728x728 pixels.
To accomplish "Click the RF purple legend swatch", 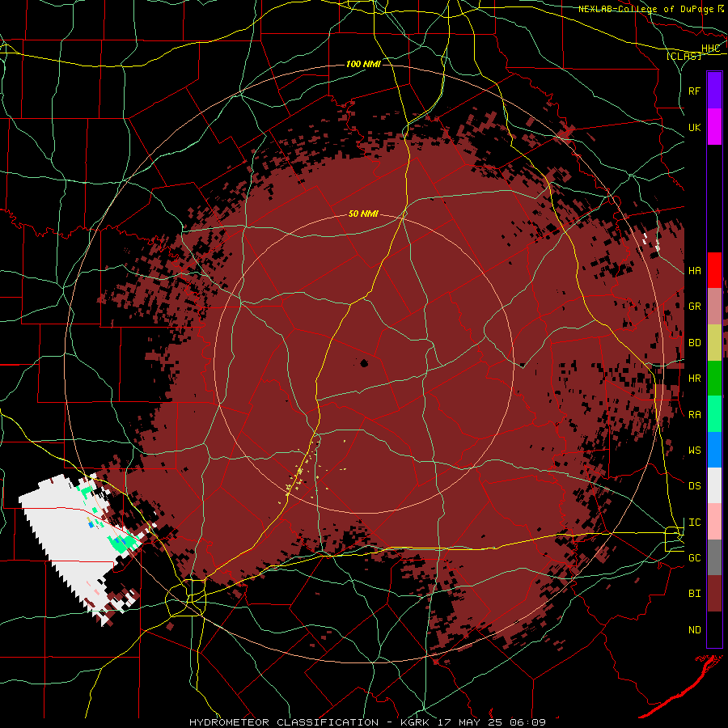I will [714, 91].
